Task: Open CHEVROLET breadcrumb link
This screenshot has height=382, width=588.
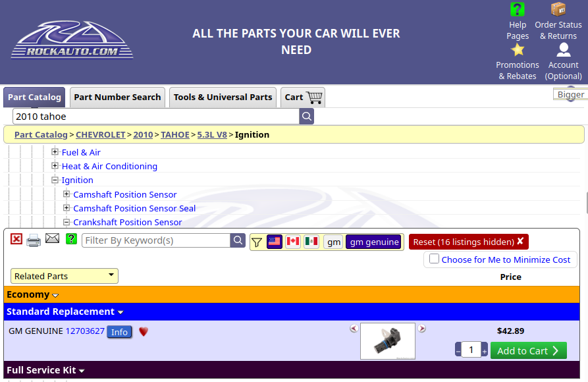Action: point(101,135)
